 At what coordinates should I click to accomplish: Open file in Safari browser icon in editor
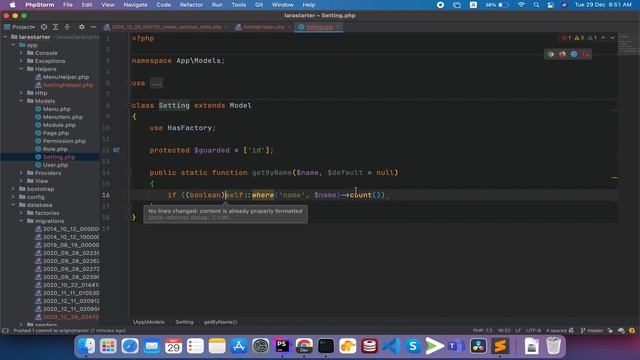click(x=573, y=54)
